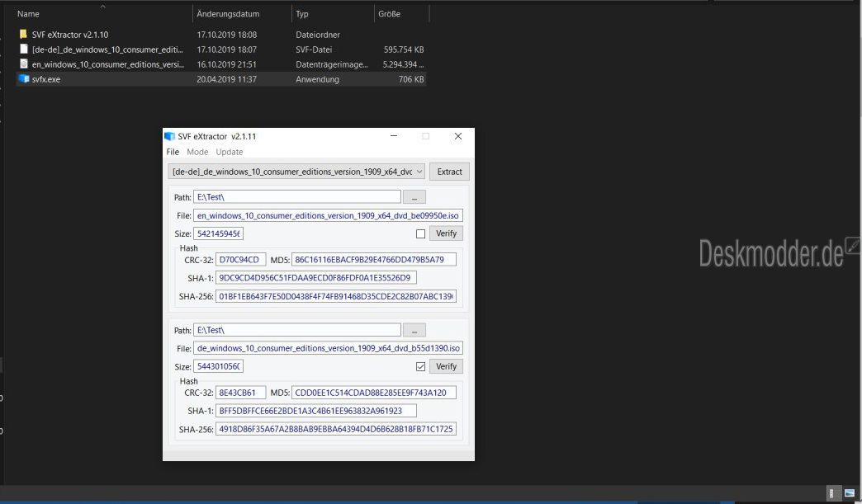Click the Extract button

[449, 172]
